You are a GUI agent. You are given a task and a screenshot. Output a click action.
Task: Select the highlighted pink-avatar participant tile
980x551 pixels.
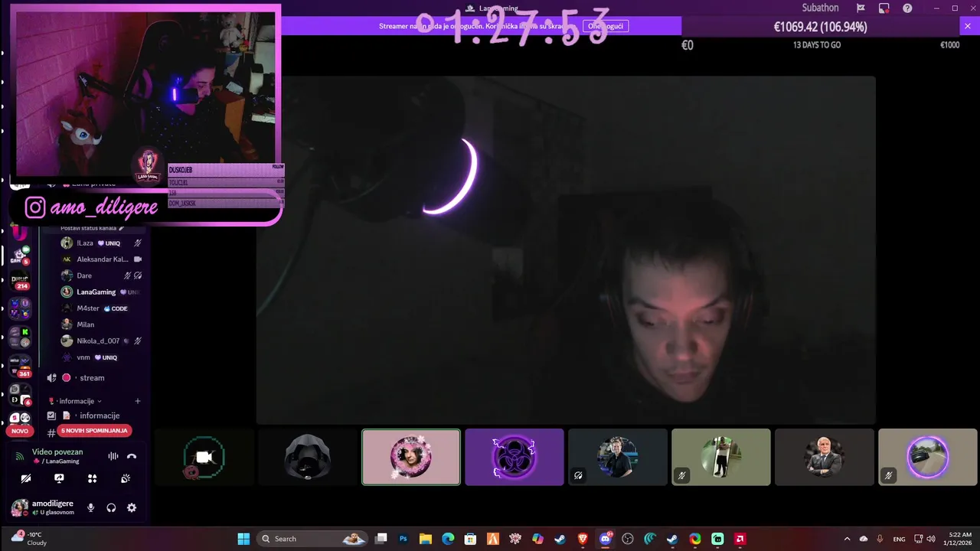click(411, 457)
